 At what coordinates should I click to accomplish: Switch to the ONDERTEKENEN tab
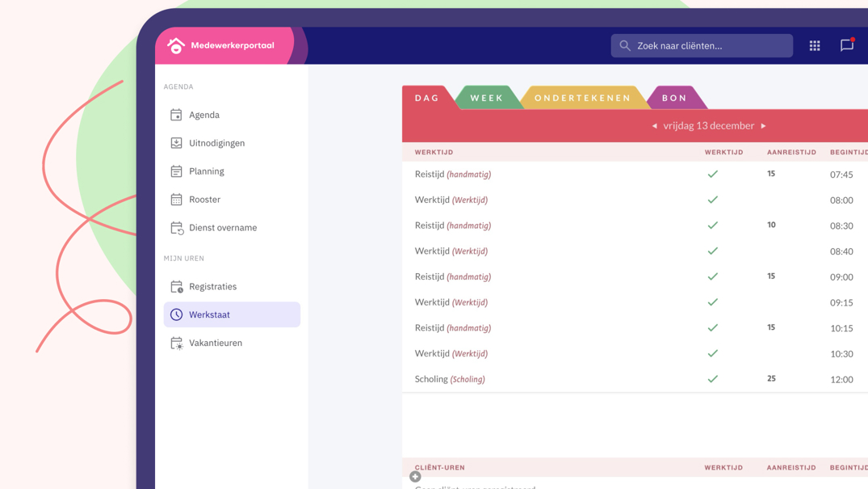582,98
